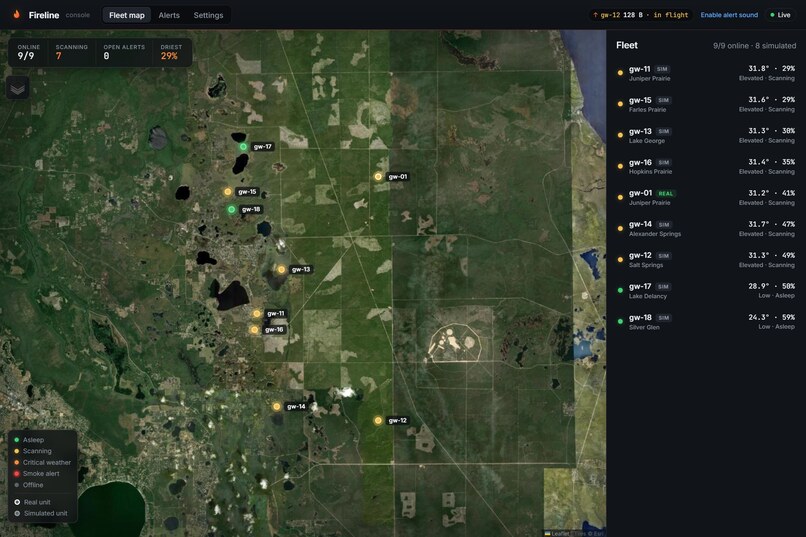806x537 pixels.
Task: Click the gw-12 in flight status pill
Action: (640, 15)
